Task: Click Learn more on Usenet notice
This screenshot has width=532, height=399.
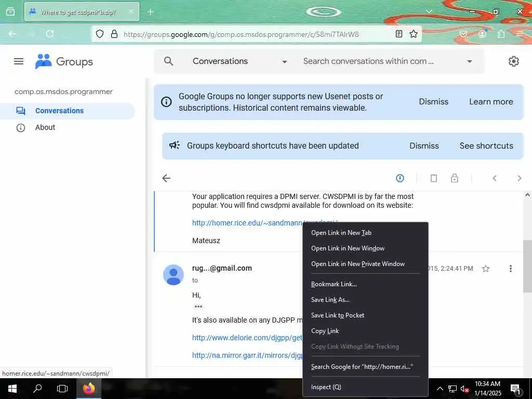Action: click(491, 102)
